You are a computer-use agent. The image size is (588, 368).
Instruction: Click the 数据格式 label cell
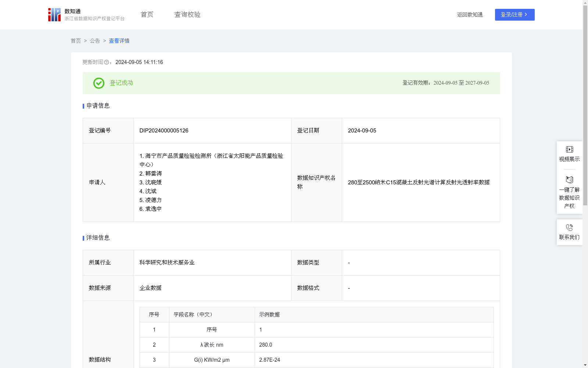(x=316, y=288)
